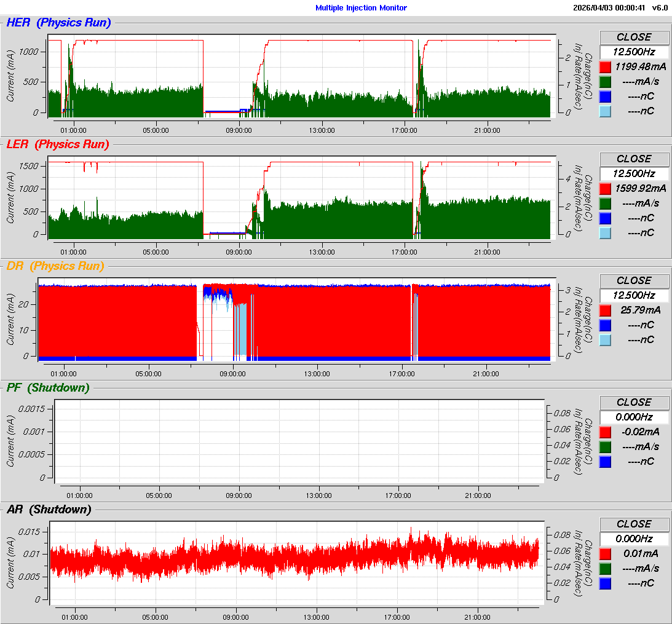
Task: Click the green injection rate swatch in HER legend
Action: click(x=606, y=82)
